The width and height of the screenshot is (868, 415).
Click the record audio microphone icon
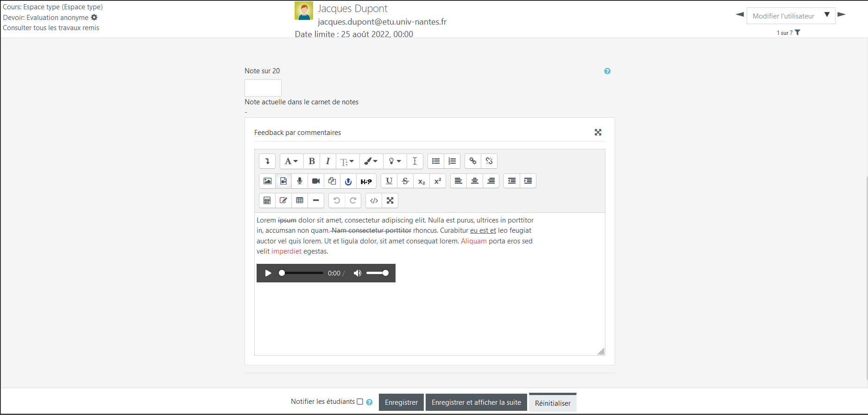pyautogui.click(x=300, y=181)
